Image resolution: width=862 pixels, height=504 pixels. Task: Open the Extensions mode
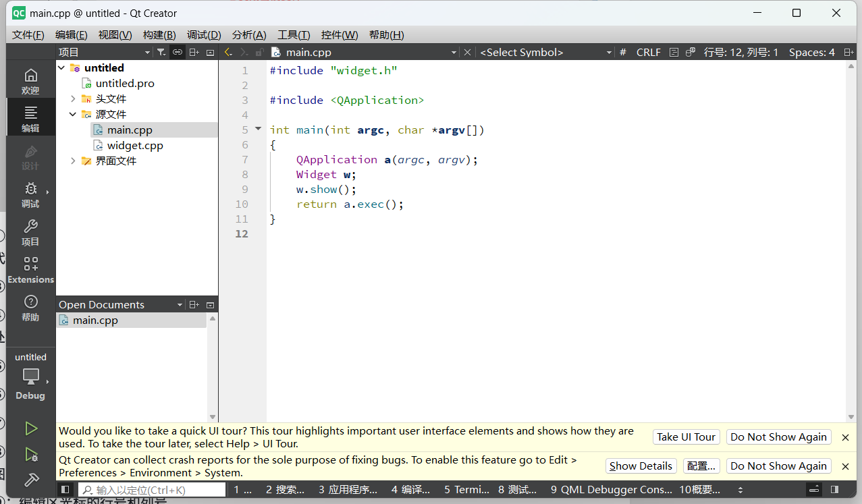point(30,269)
